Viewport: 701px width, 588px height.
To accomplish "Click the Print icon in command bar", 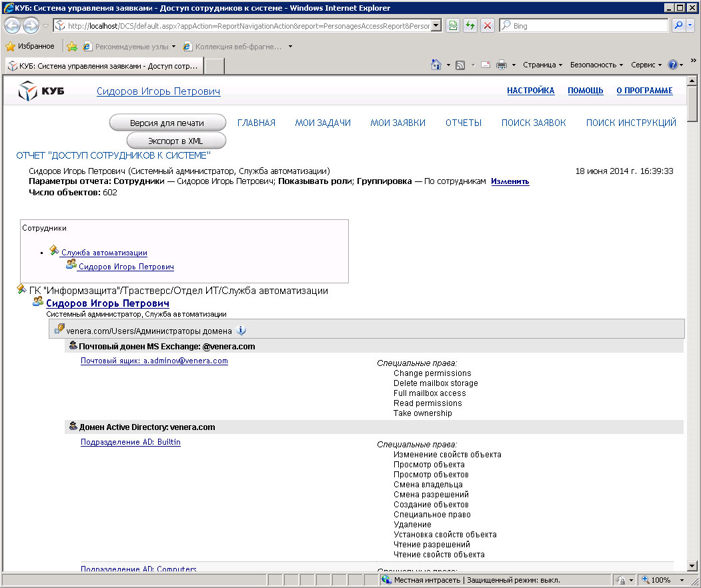I will tap(502, 65).
